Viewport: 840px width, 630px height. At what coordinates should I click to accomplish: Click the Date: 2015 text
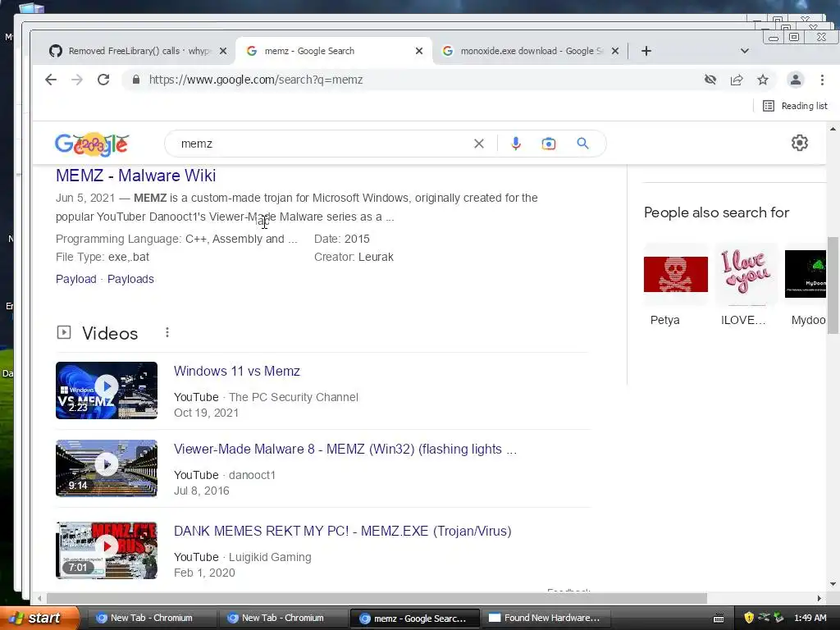click(x=342, y=239)
